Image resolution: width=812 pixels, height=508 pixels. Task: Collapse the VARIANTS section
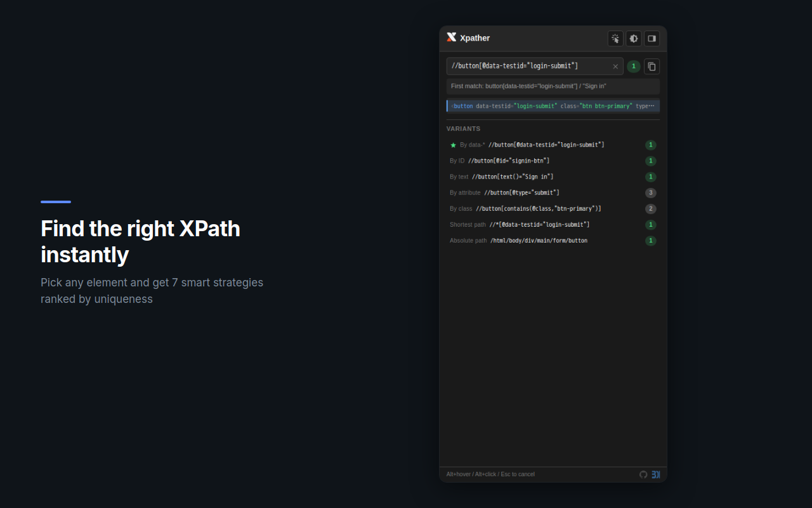point(463,128)
